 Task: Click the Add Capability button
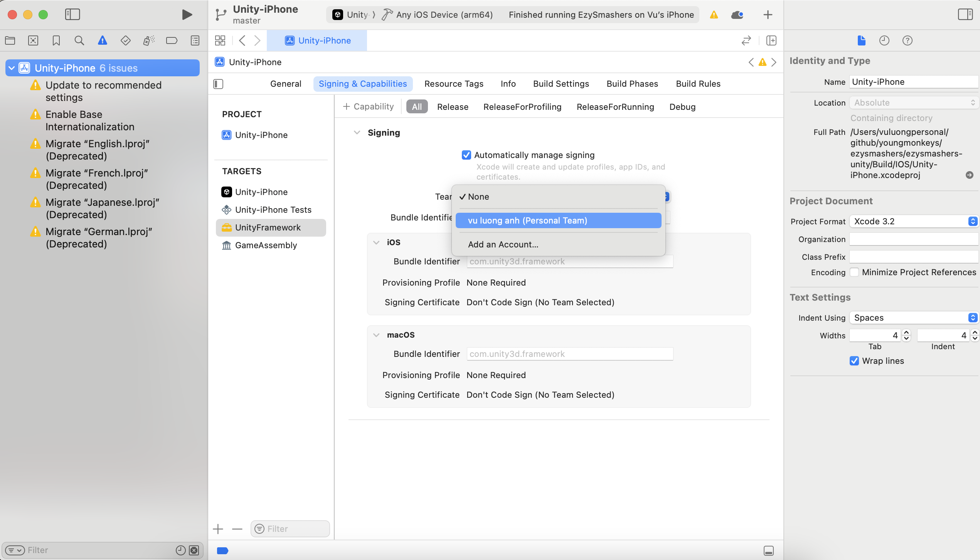[x=367, y=106]
